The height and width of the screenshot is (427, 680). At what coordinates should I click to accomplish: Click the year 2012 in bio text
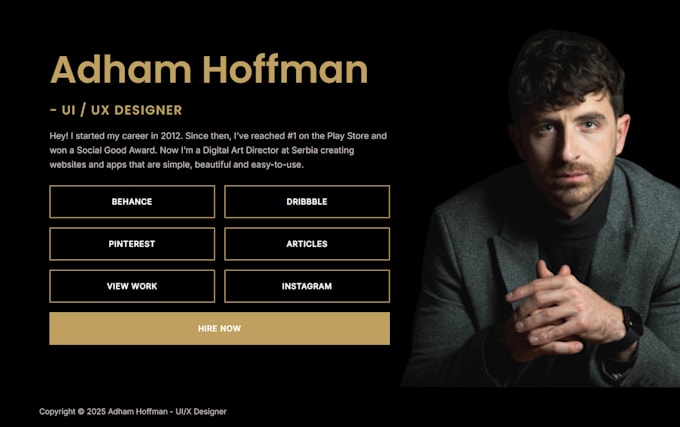(x=170, y=136)
